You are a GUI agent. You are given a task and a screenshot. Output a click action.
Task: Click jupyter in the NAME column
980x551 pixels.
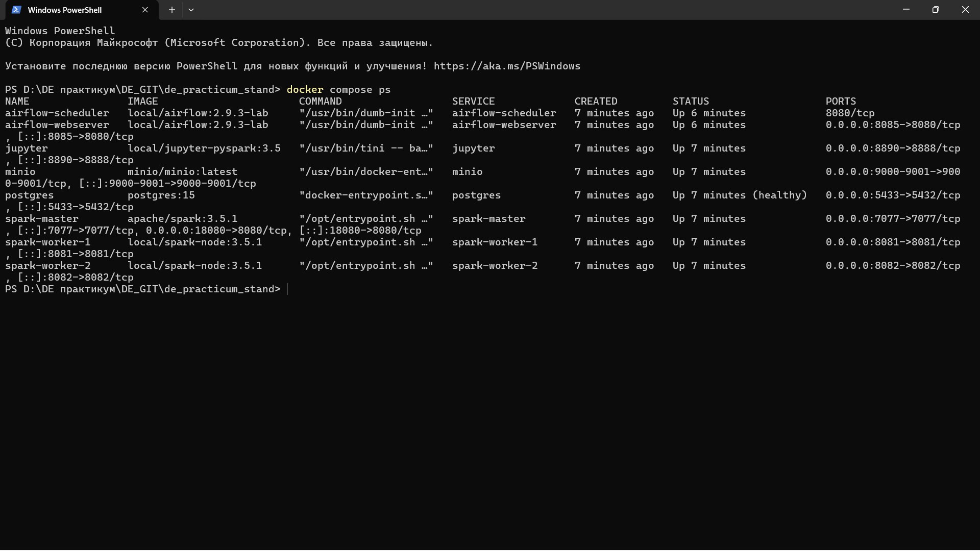coord(27,148)
